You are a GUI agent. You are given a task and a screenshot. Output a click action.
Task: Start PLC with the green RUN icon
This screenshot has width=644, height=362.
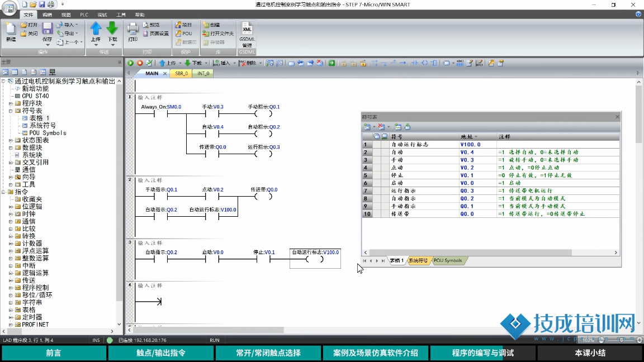pyautogui.click(x=131, y=63)
